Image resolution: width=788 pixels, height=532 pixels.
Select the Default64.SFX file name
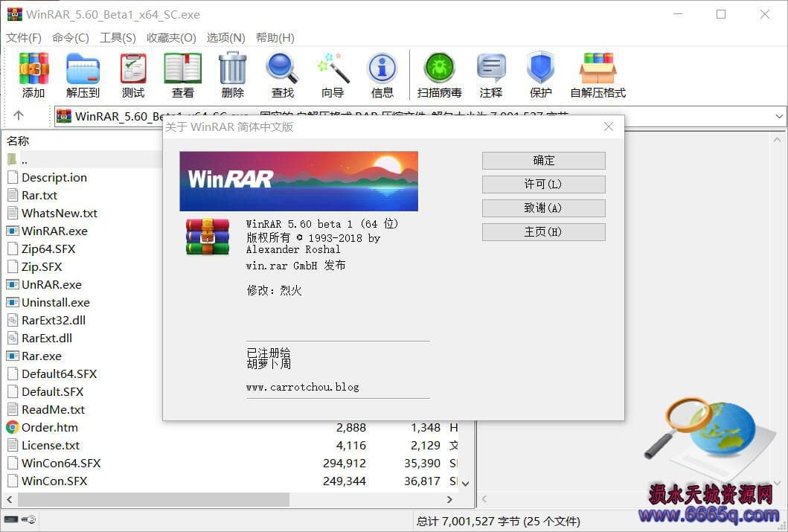60,374
